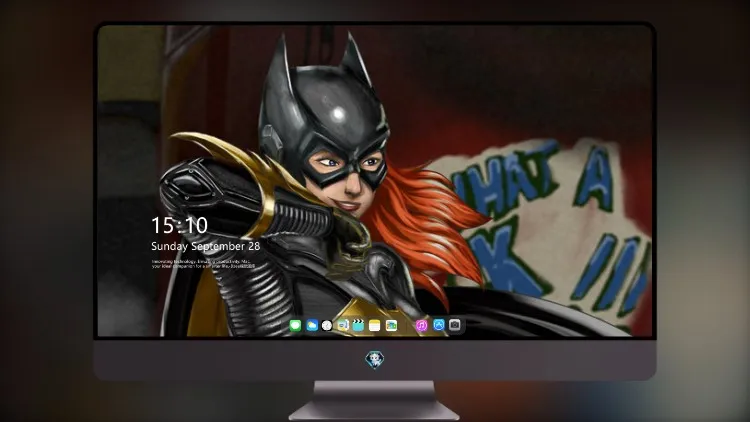Open the yellow Notes app
The width and height of the screenshot is (750, 422).
(x=375, y=326)
